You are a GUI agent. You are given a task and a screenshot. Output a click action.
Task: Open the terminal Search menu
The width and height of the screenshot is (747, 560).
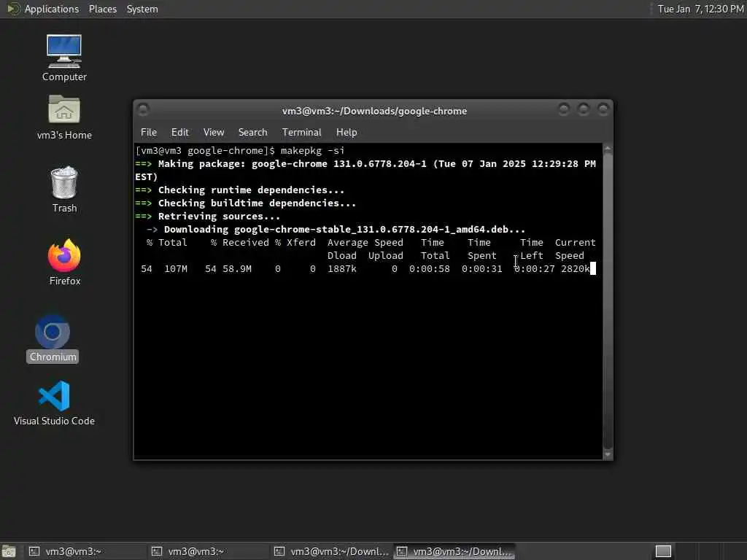coord(252,132)
